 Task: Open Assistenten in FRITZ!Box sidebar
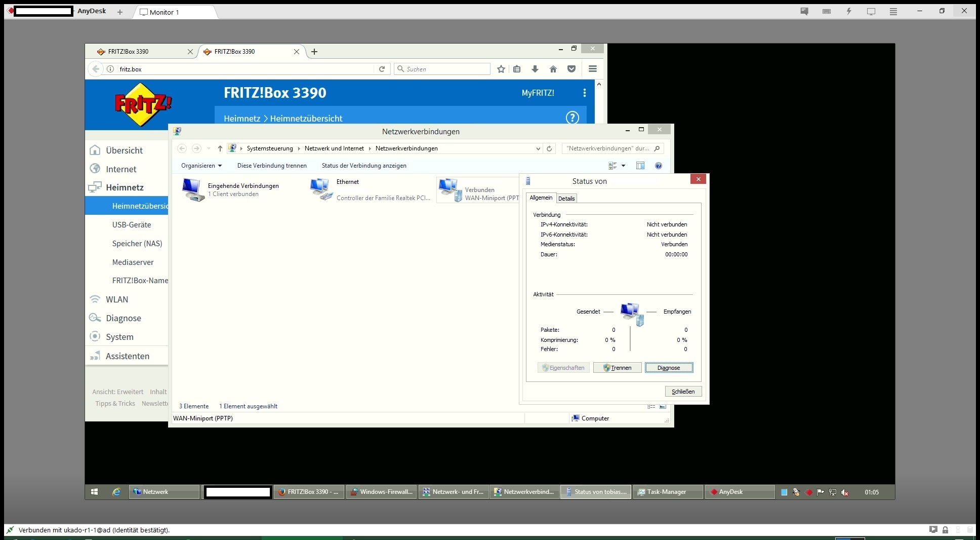pos(127,356)
